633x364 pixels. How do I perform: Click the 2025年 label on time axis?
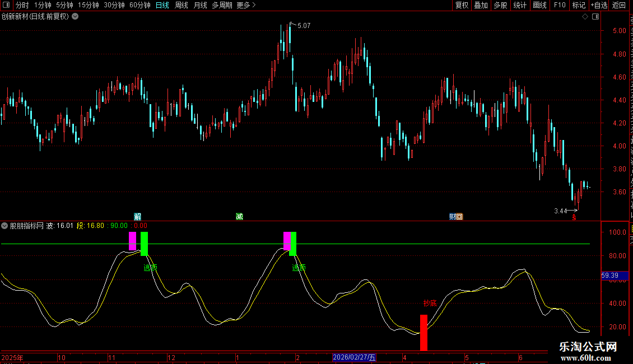12,357
